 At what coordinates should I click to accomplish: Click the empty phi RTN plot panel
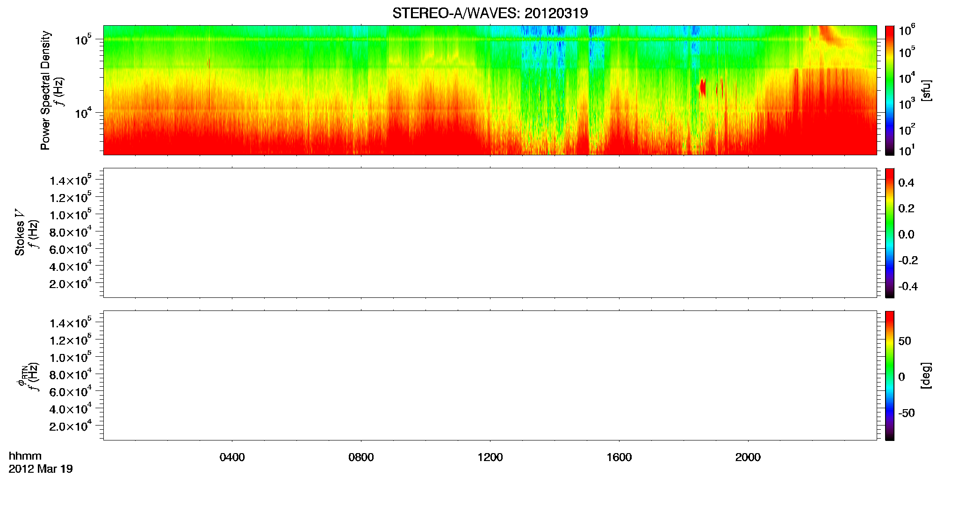[x=490, y=375]
